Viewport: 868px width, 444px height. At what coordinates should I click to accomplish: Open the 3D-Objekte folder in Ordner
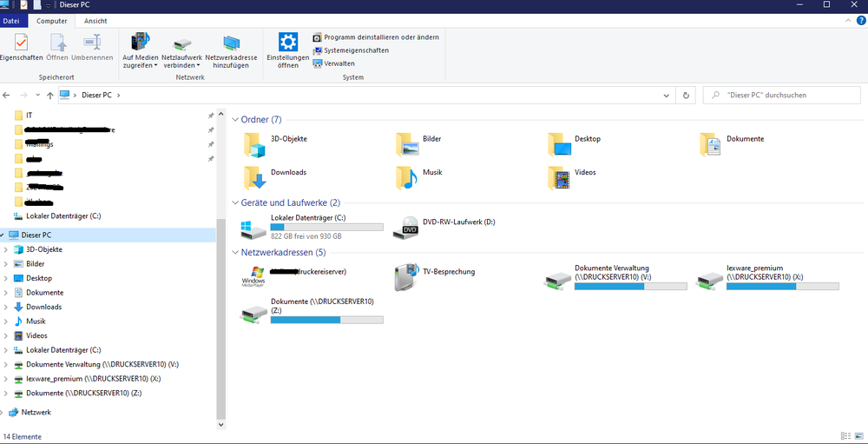pyautogui.click(x=255, y=144)
